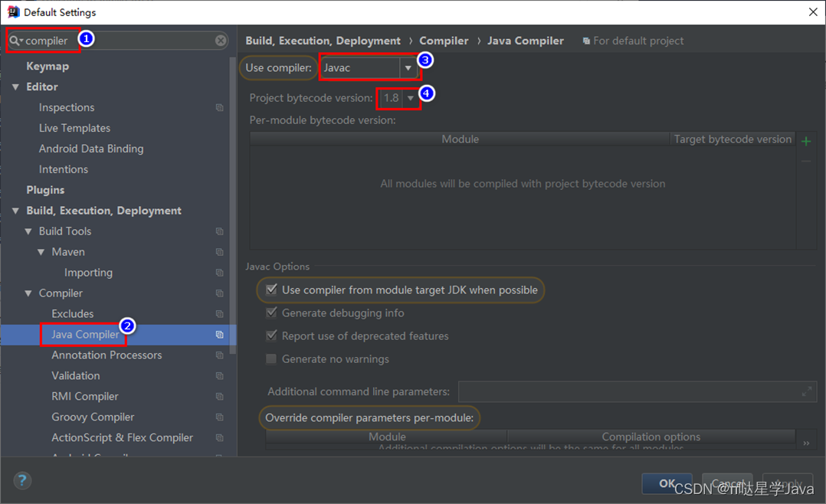Screen dimensions: 826x504
Task: Toggle Use compiler from module target JDK
Action: 271,289
